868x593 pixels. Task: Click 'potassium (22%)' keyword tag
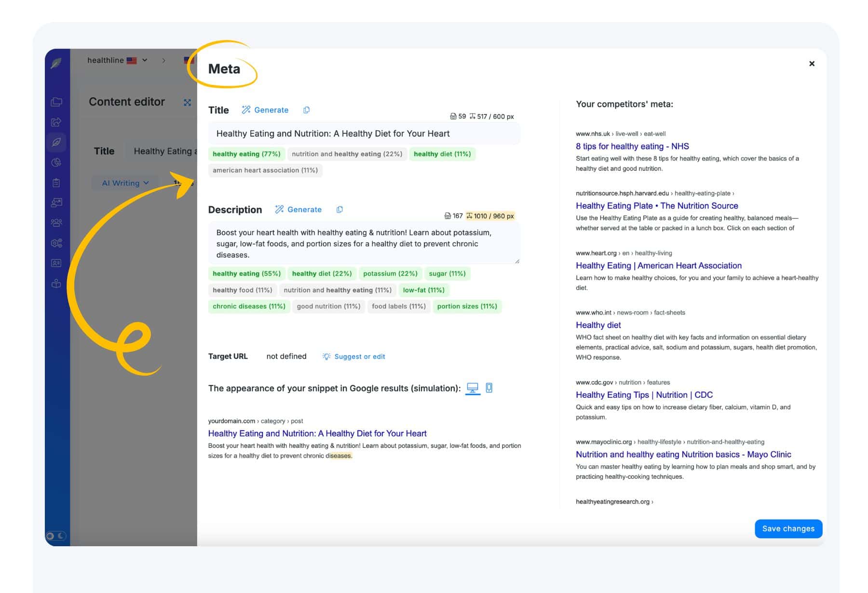390,273
